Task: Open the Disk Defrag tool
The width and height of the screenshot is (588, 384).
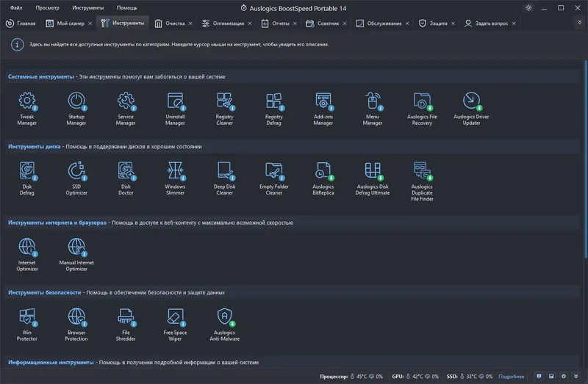Action: click(x=27, y=178)
